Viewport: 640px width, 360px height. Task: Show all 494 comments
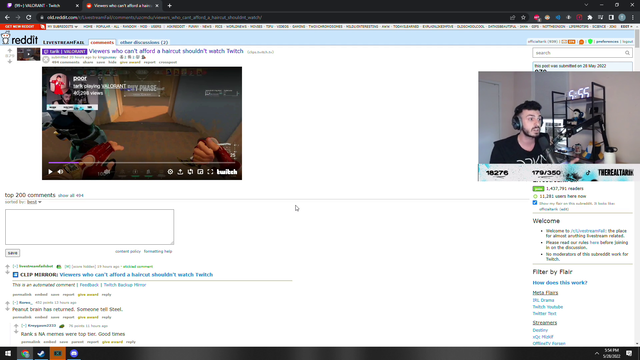pos(71,196)
